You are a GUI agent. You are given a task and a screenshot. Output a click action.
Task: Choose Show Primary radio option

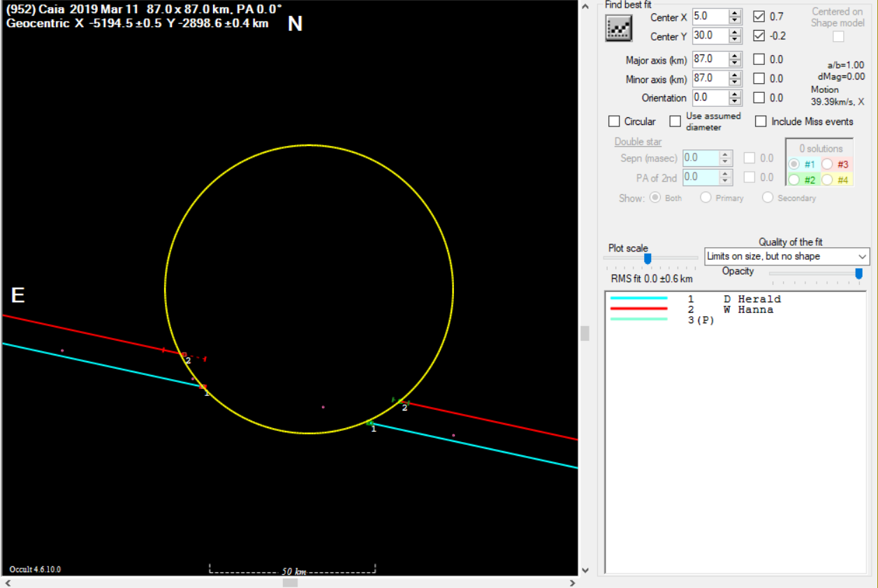pos(705,198)
